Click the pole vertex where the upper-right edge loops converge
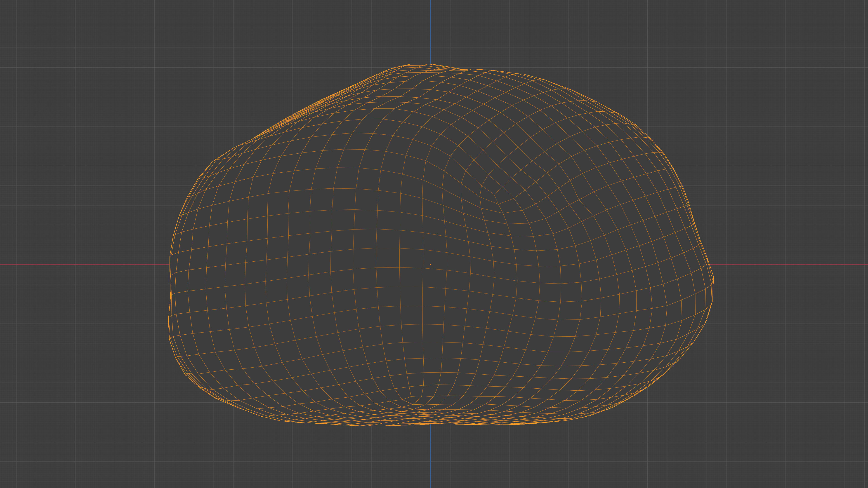Screen dimensions: 868x488 click(x=494, y=194)
